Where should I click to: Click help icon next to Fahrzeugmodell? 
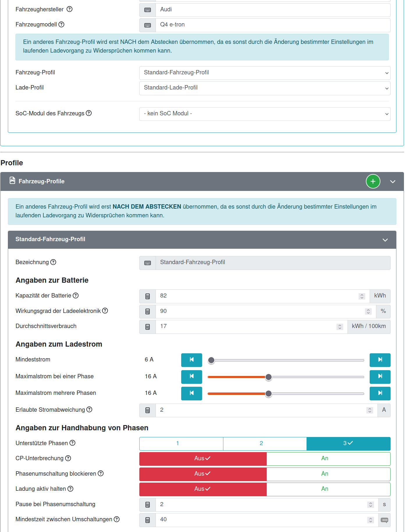coord(61,24)
